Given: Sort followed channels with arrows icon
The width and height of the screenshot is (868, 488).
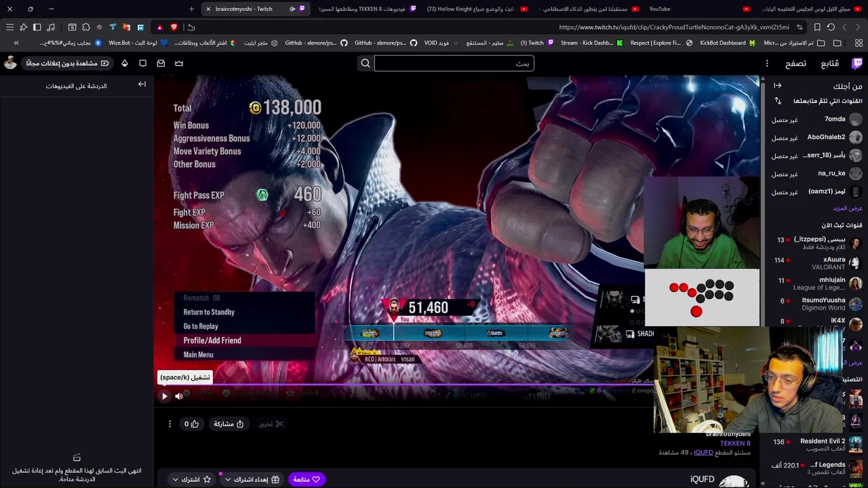Looking at the screenshot, I should (778, 101).
